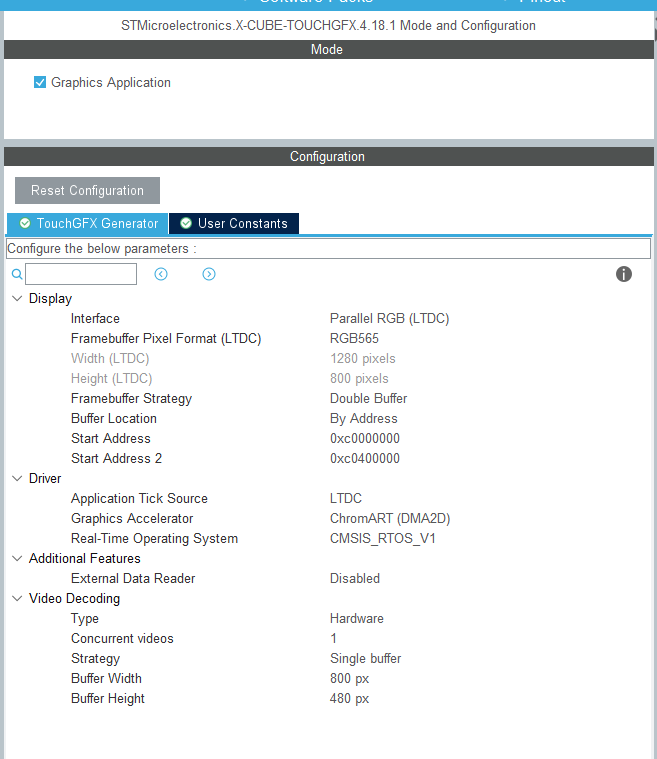Focus the parameter search input field
Image resolution: width=657 pixels, height=759 pixels.
click(81, 274)
